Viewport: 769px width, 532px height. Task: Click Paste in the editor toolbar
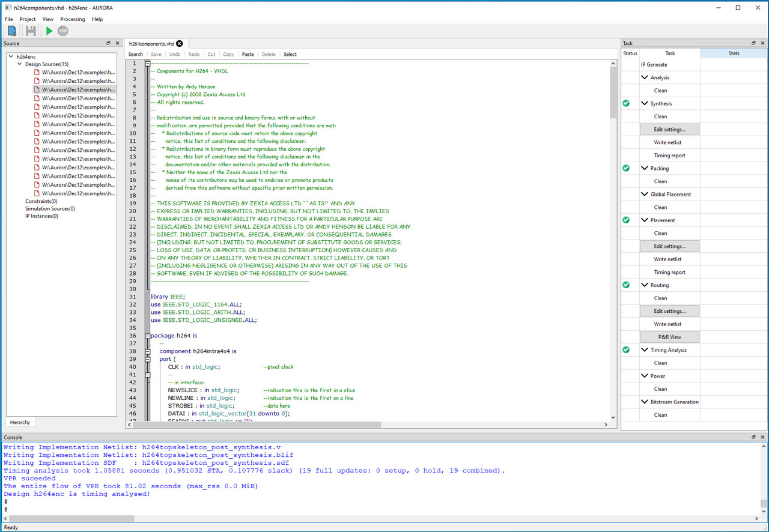(248, 54)
